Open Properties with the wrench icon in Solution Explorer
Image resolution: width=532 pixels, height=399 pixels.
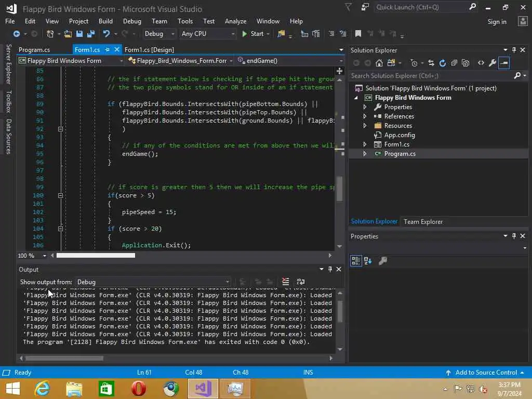tap(493, 63)
